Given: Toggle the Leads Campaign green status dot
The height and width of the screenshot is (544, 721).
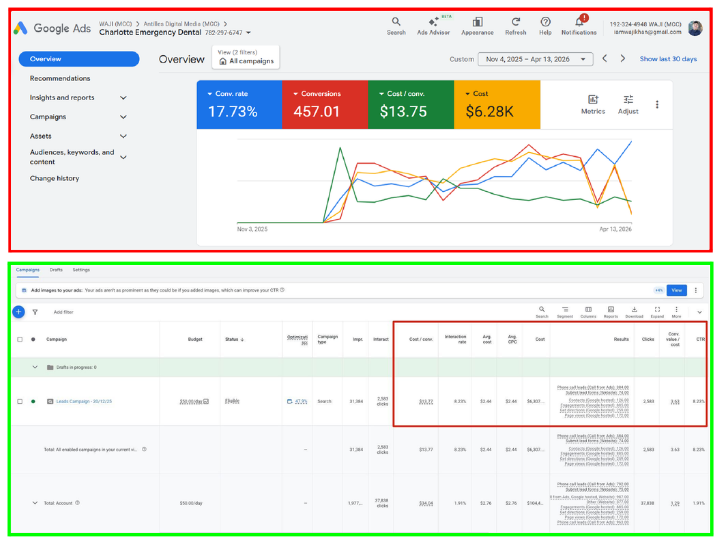Looking at the screenshot, I should click(x=33, y=401).
